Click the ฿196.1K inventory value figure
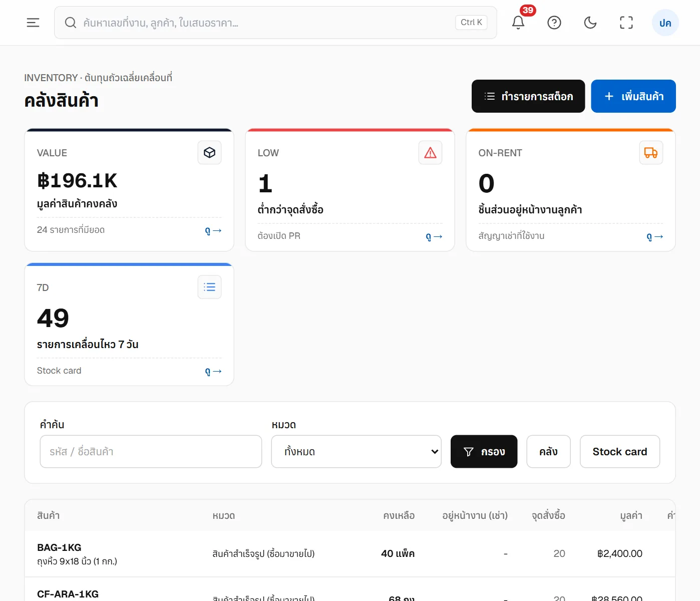The image size is (700, 601). [77, 181]
